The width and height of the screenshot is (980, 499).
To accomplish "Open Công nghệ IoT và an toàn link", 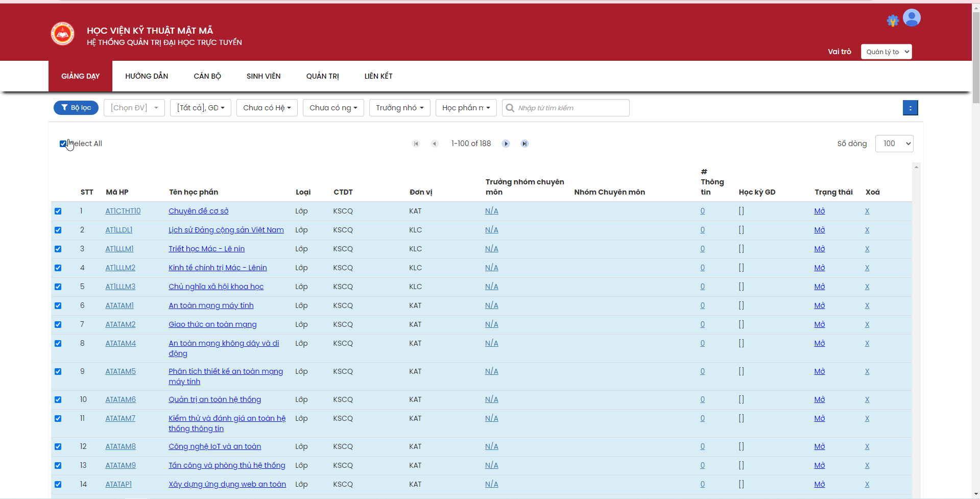I will pyautogui.click(x=214, y=446).
